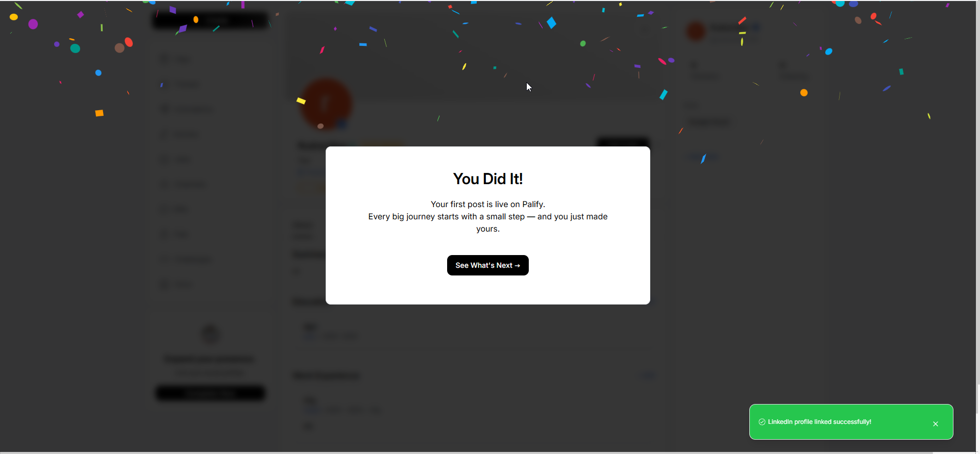Click blurred circular icon in sidebar promo card
980x454 pixels.
210,334
